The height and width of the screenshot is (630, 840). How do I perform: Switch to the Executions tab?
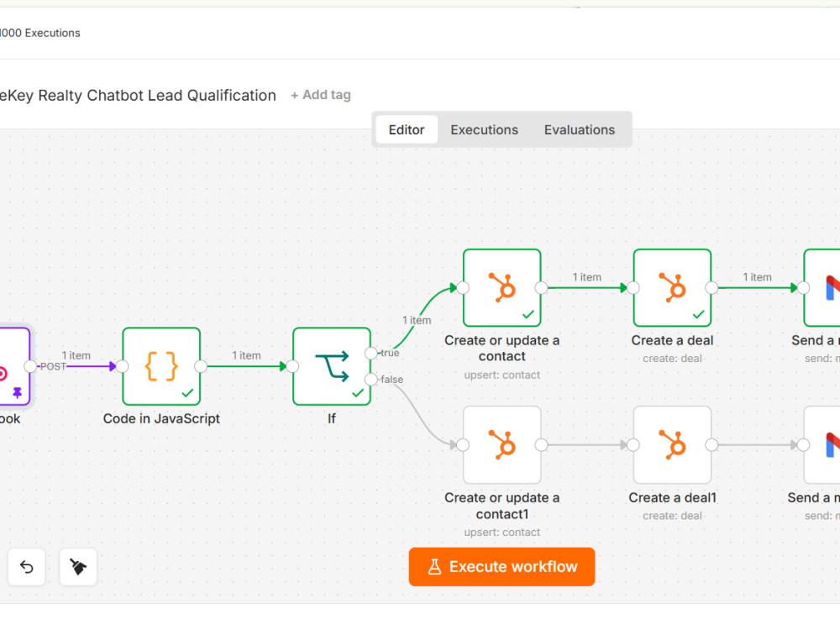pos(485,129)
